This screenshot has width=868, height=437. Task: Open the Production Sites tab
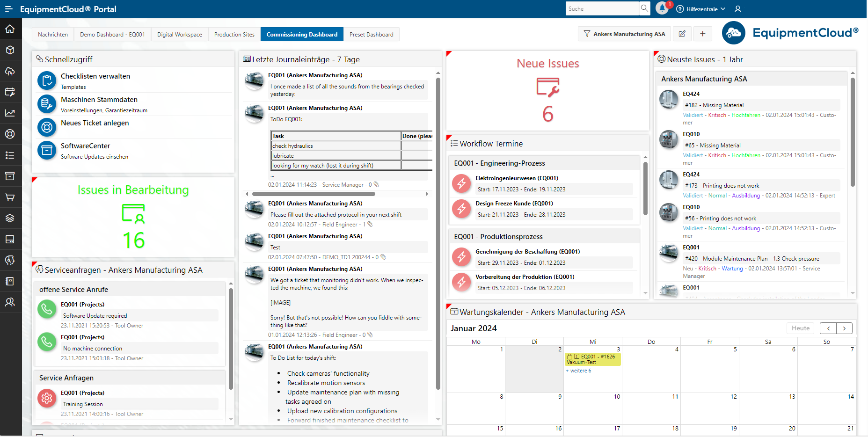coord(234,35)
